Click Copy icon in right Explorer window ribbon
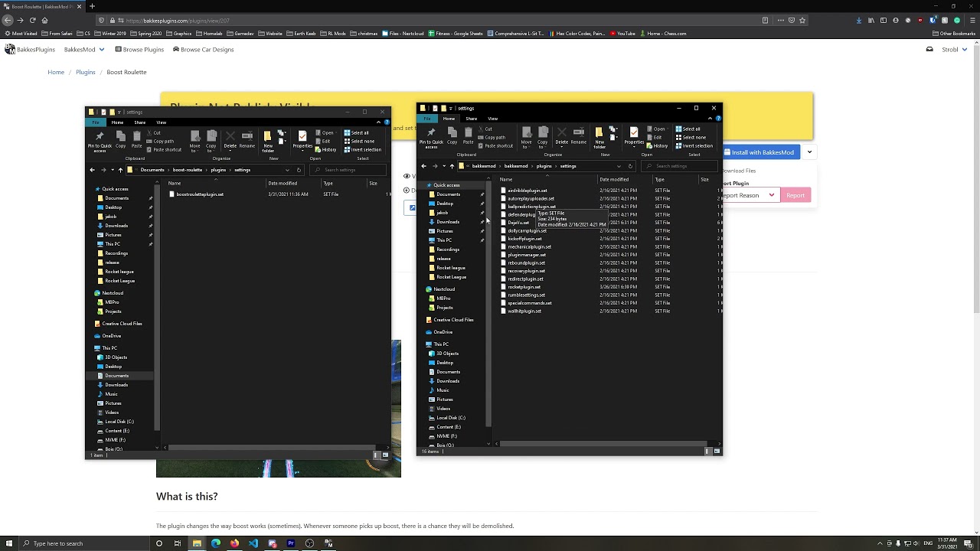 (452, 135)
